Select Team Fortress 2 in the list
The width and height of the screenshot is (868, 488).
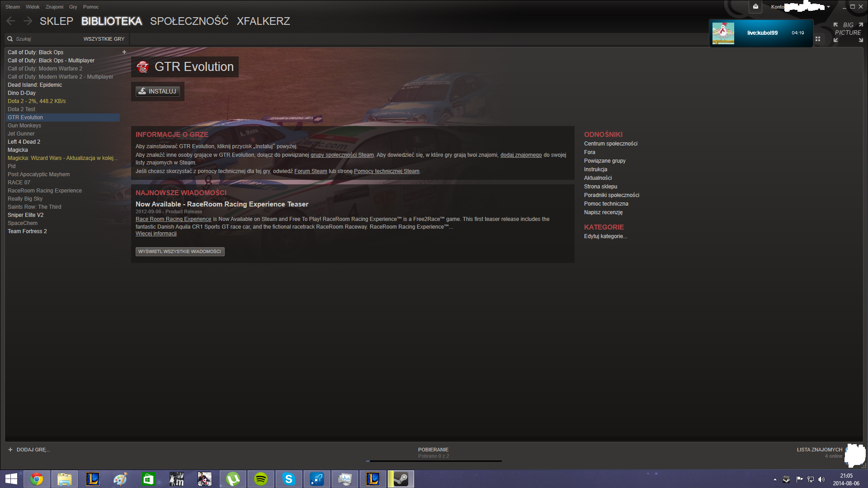pos(27,231)
